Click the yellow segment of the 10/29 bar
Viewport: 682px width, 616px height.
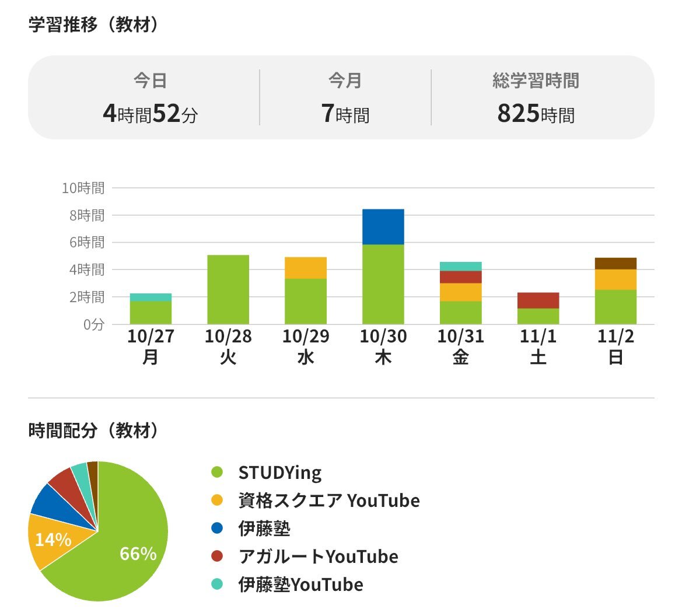click(x=306, y=268)
